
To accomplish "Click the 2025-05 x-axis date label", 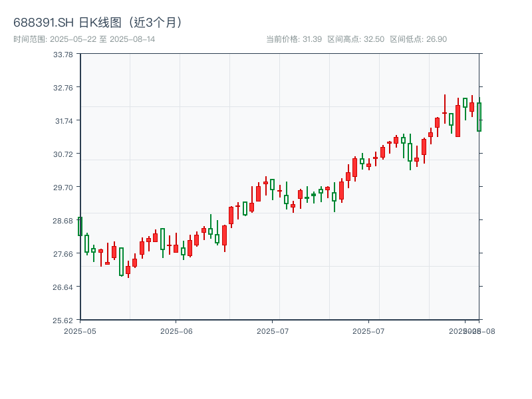I will [x=80, y=331].
